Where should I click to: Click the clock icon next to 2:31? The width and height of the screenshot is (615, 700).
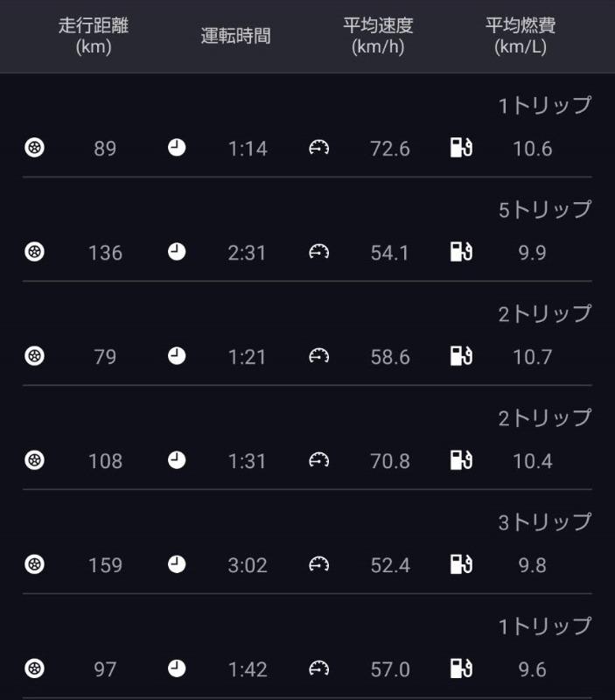pyautogui.click(x=177, y=252)
